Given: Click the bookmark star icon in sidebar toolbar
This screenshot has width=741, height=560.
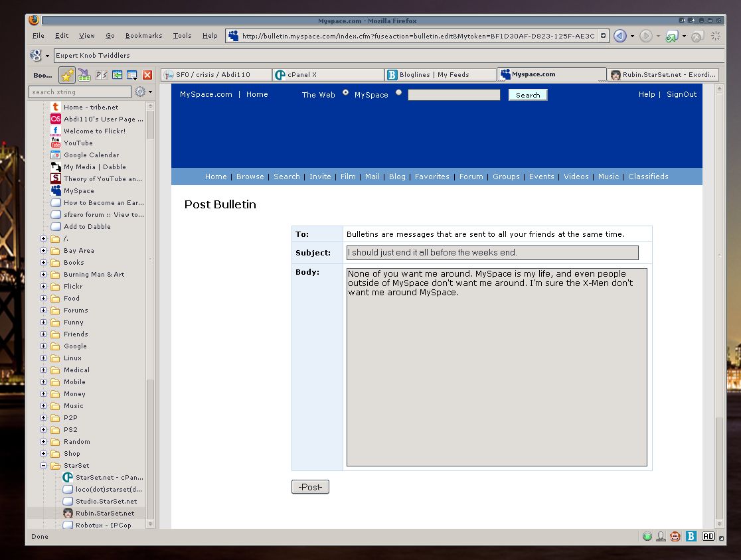Looking at the screenshot, I should [x=67, y=75].
